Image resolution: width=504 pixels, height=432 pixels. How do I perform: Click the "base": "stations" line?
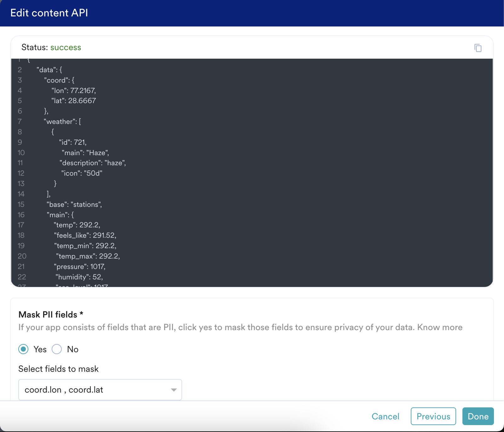[74, 204]
